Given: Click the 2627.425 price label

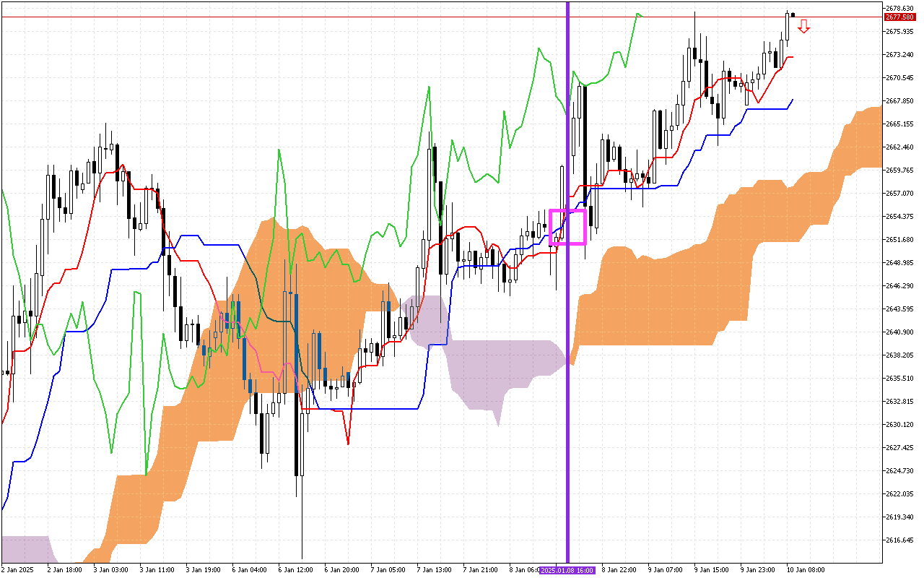Looking at the screenshot, I should pyautogui.click(x=899, y=447).
